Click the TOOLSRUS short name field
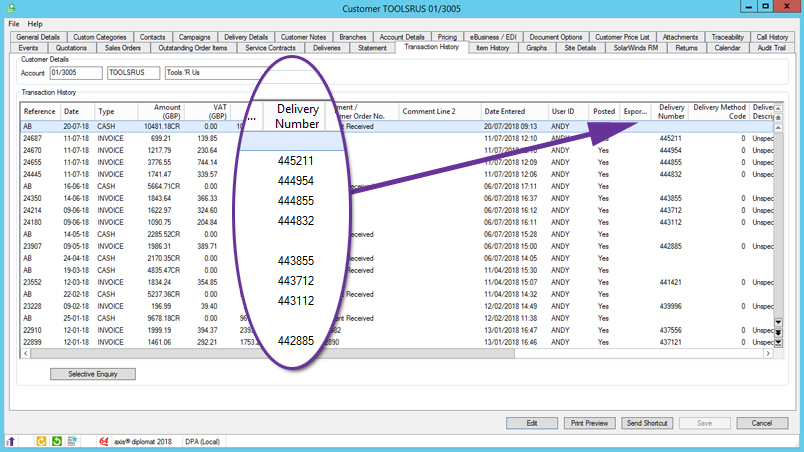This screenshot has width=804, height=452. tap(133, 73)
